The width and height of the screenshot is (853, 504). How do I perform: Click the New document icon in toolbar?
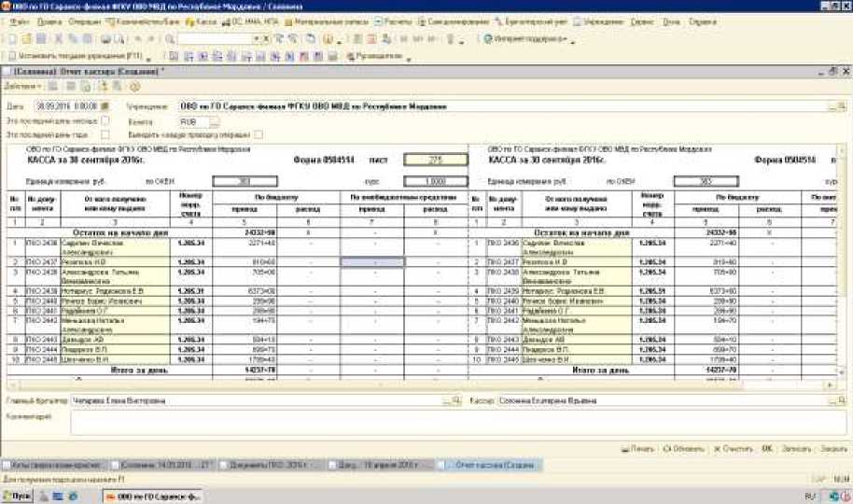tap(13, 39)
